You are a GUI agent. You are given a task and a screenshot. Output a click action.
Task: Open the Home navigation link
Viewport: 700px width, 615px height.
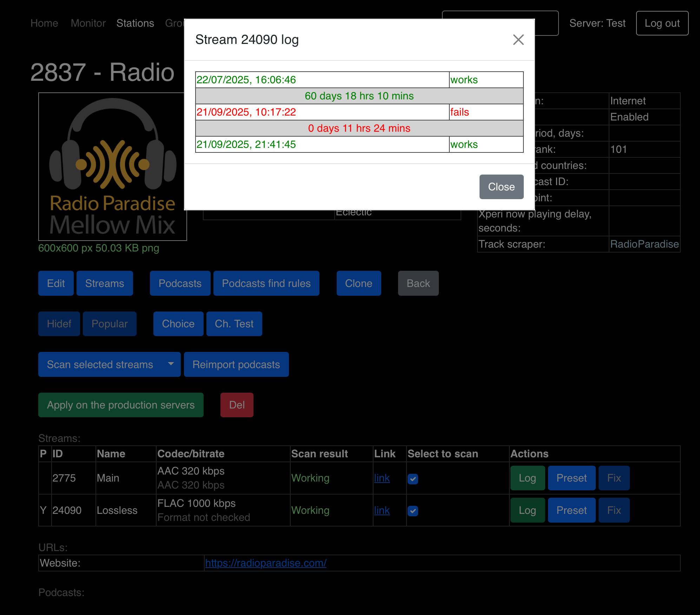44,23
